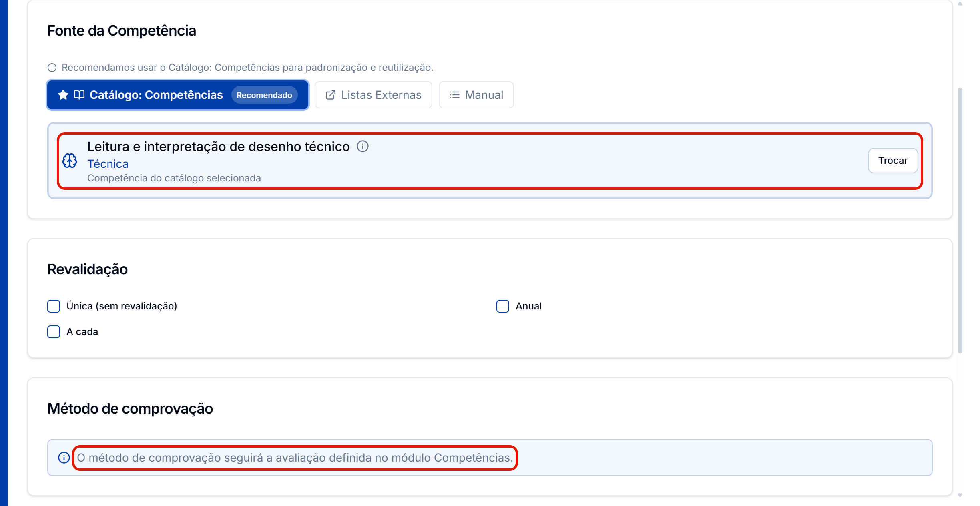This screenshot has height=506, width=980.
Task: Check 'Única (sem revalidação)'
Action: (x=54, y=306)
